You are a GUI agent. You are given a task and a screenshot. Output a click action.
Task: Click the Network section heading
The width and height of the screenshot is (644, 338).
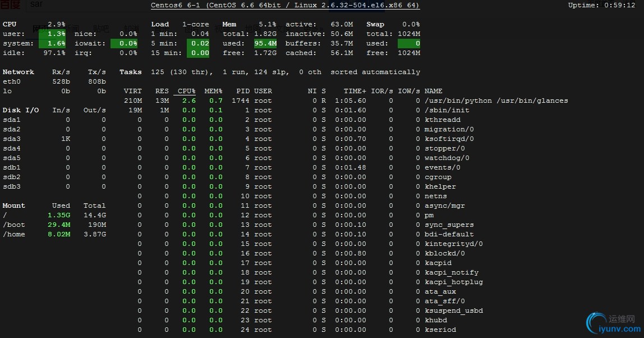pyautogui.click(x=19, y=72)
